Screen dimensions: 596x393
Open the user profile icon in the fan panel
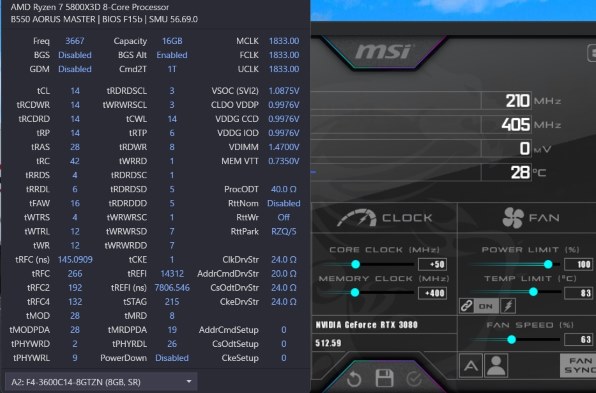point(496,365)
